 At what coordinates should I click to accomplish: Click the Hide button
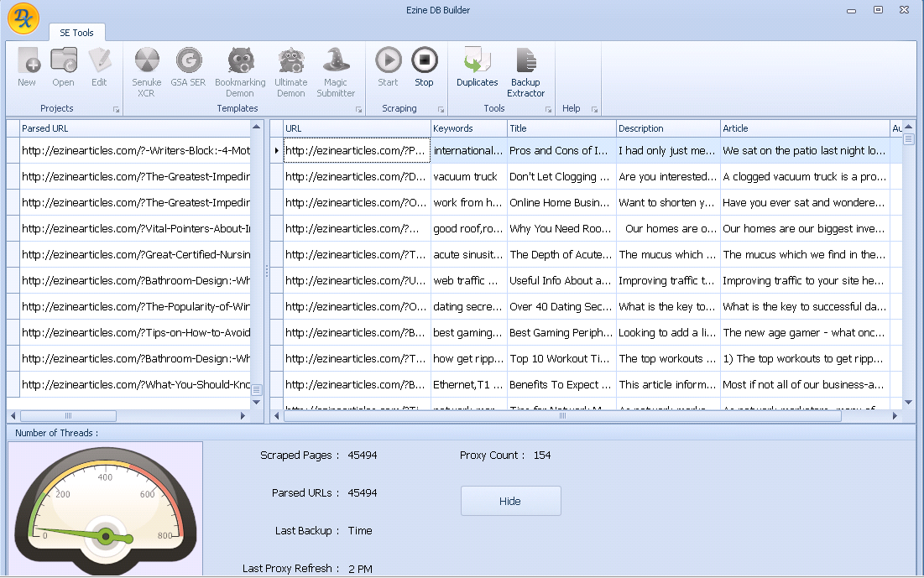(510, 501)
